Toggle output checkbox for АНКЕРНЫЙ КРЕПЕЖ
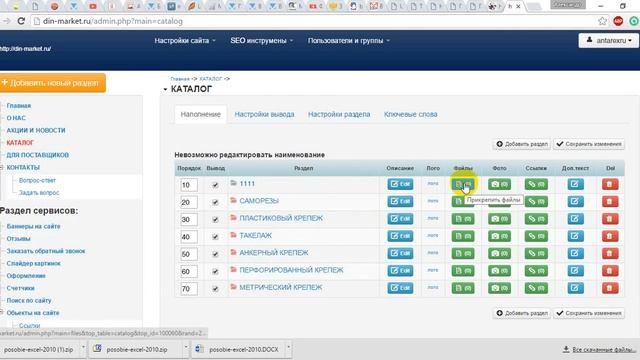The height and width of the screenshot is (360, 640). click(215, 254)
